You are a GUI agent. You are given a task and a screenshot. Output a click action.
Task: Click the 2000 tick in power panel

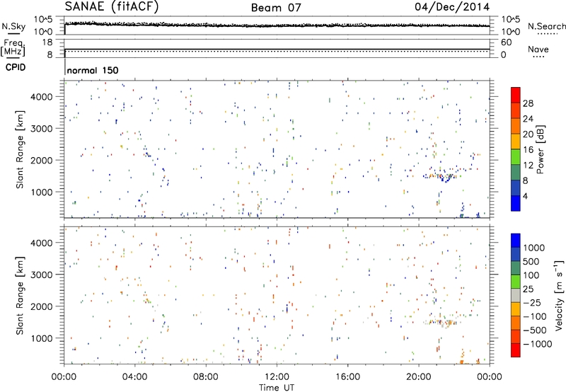[x=41, y=160]
